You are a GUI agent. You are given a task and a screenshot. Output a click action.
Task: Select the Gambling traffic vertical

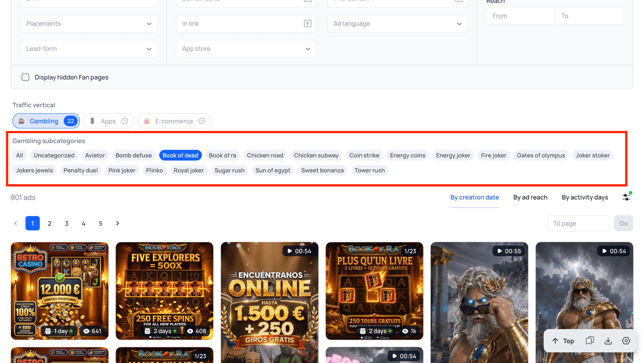tap(46, 121)
